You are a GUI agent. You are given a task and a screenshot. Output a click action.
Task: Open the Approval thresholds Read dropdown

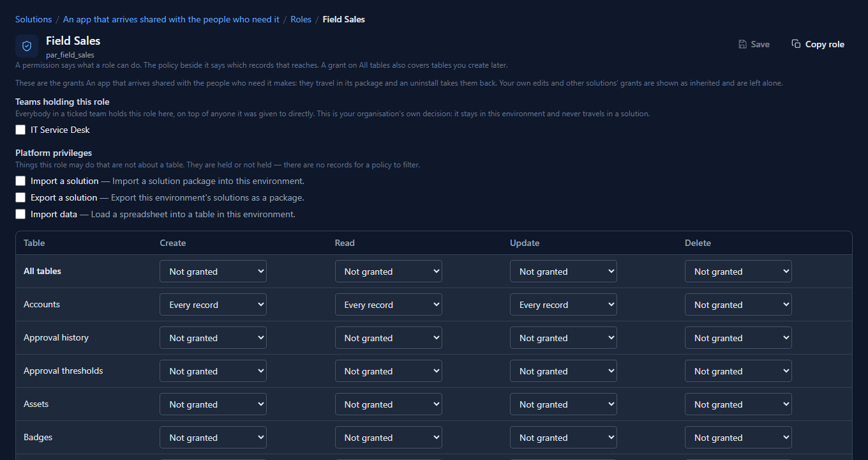388,371
